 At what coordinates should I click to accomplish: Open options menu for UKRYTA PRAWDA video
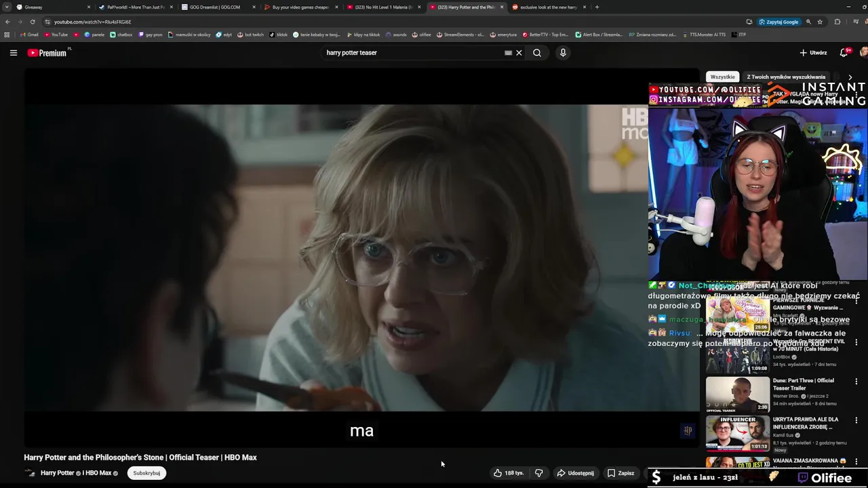tap(856, 420)
